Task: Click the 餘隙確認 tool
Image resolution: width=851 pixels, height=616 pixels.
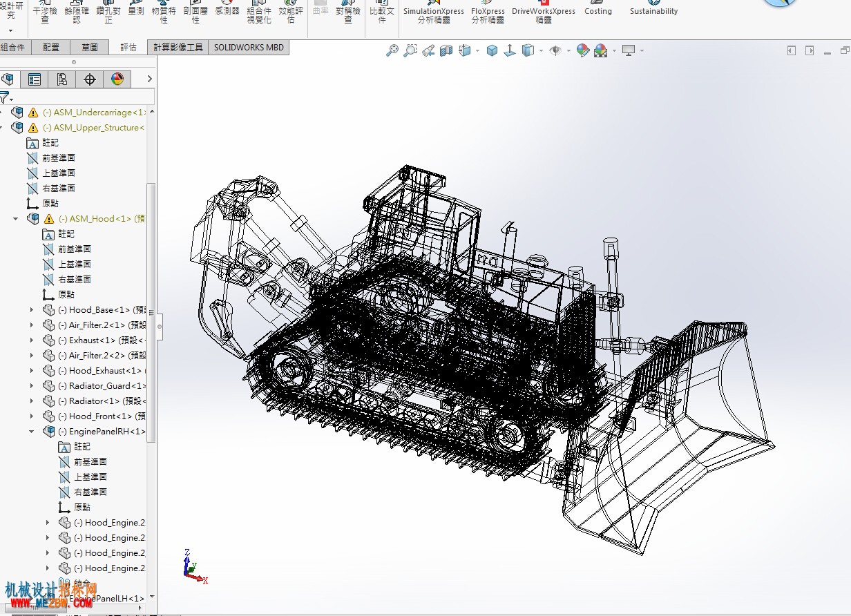Action: [77, 12]
